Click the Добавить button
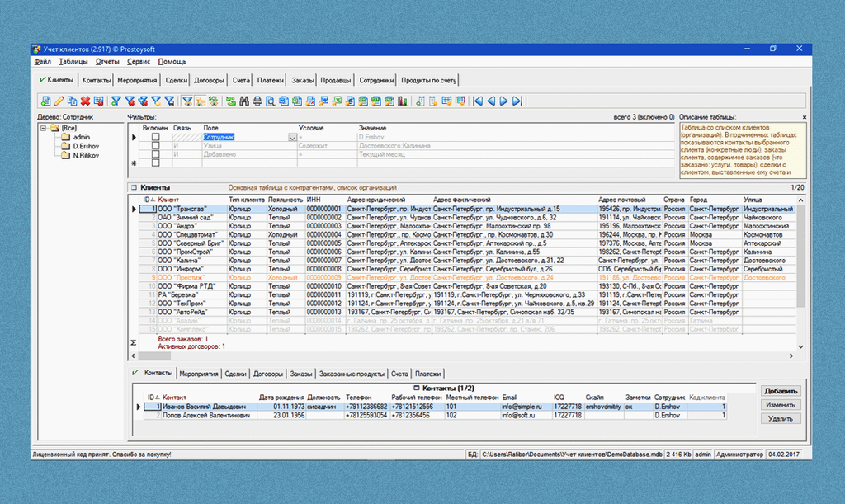Viewport: 845px width, 504px height. pyautogui.click(x=781, y=391)
